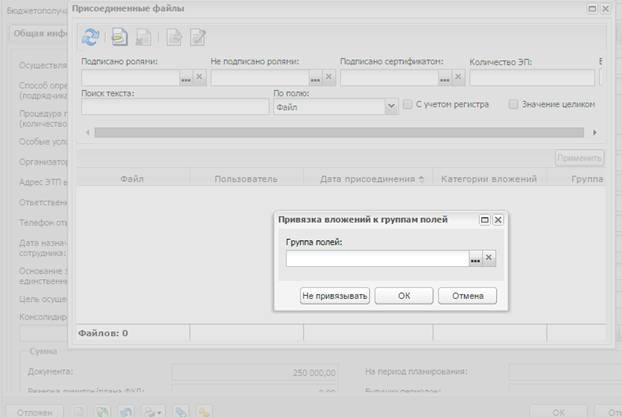Sort by 'Дата присоединения' column header
The image size is (622, 417).
coord(371,179)
